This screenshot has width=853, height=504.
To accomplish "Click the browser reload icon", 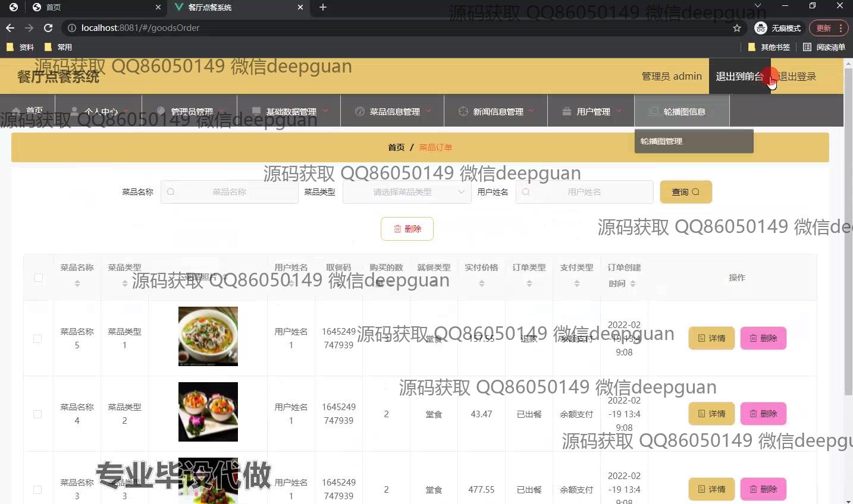I will pyautogui.click(x=48, y=28).
